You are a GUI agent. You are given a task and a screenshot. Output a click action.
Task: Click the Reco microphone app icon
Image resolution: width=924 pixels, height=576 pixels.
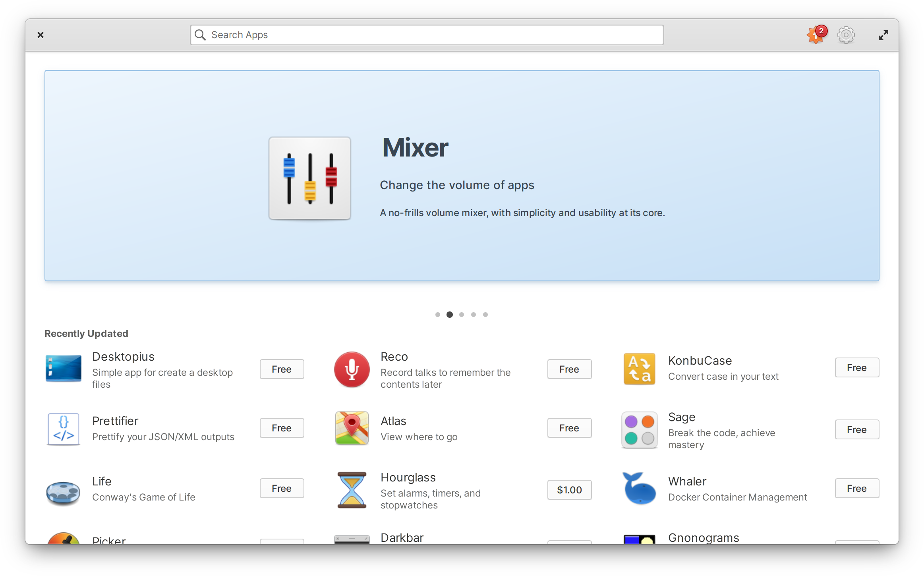pyautogui.click(x=351, y=369)
